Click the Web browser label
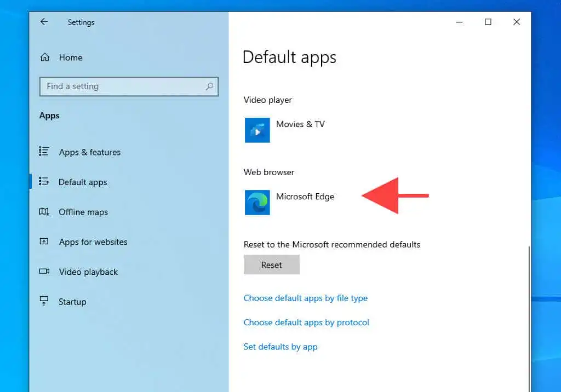 (x=269, y=172)
